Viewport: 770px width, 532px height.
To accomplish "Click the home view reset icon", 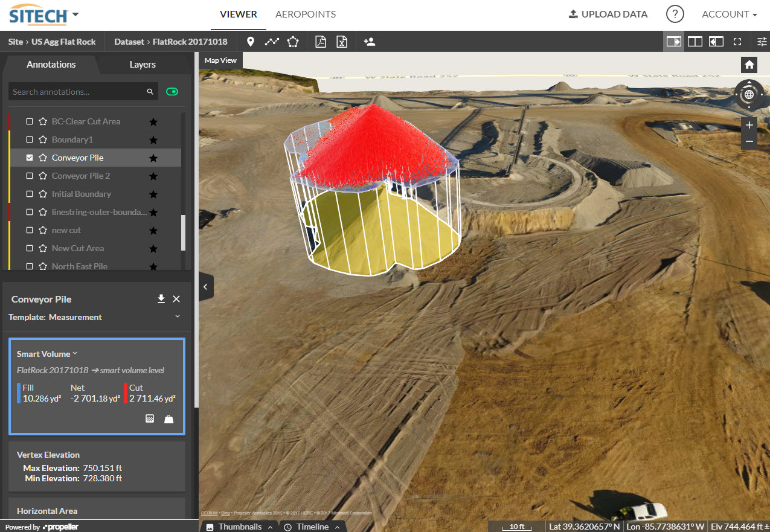I will click(x=749, y=65).
